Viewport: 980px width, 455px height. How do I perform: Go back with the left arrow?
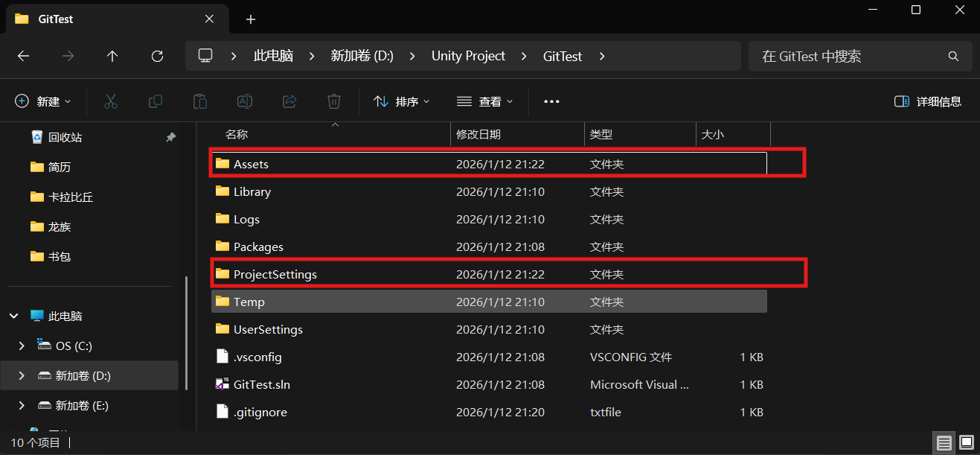coord(23,56)
